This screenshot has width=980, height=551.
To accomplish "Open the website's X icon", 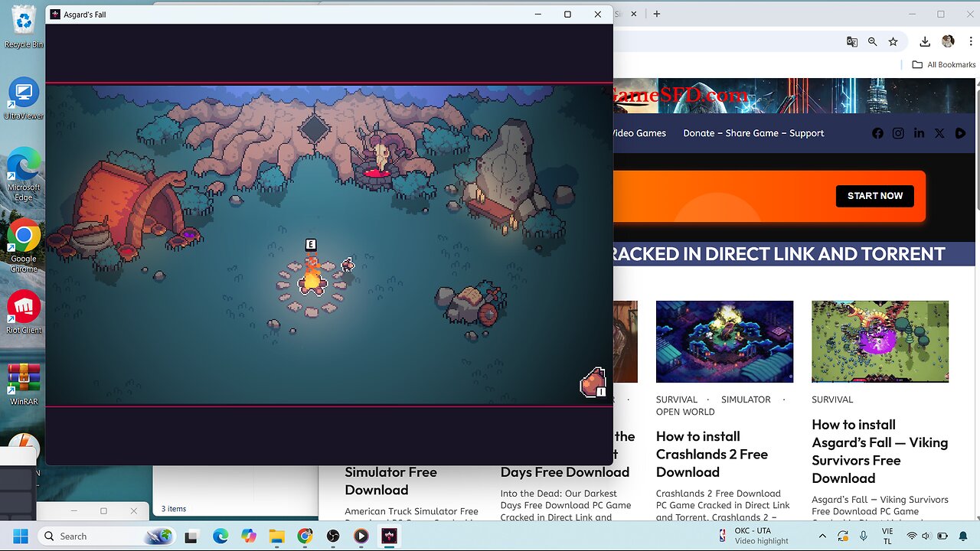I will pyautogui.click(x=939, y=133).
